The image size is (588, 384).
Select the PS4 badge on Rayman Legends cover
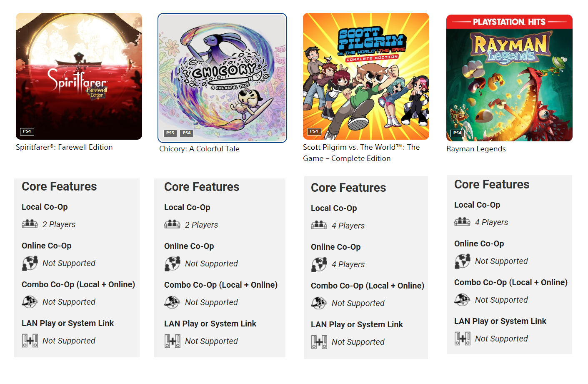457,133
